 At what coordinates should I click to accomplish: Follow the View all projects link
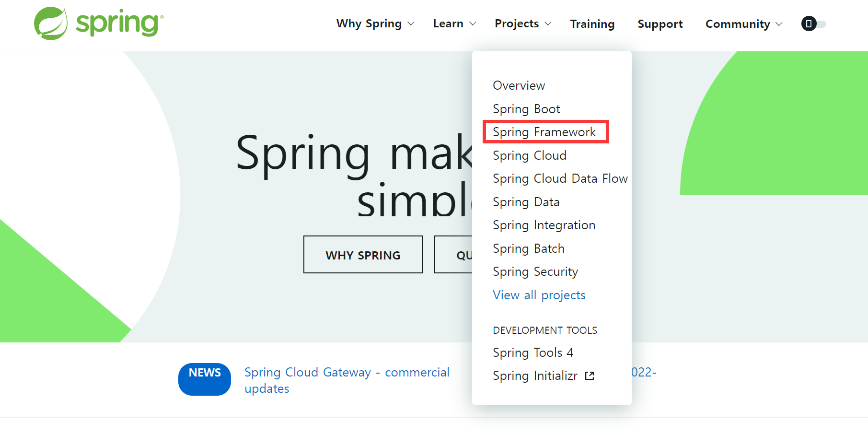point(539,295)
